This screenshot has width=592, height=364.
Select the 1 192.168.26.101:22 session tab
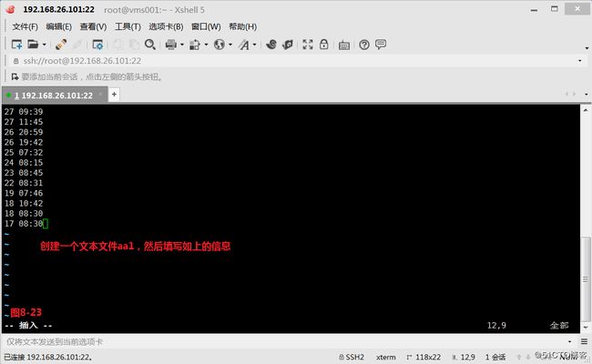pos(53,96)
